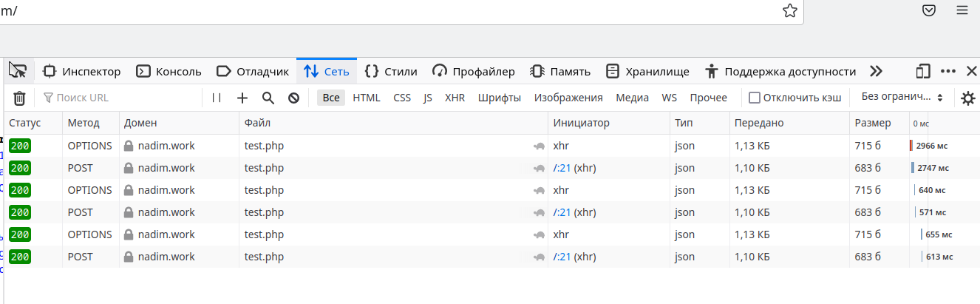980x304 pixels.
Task: Select the Сеть tab
Action: click(327, 72)
